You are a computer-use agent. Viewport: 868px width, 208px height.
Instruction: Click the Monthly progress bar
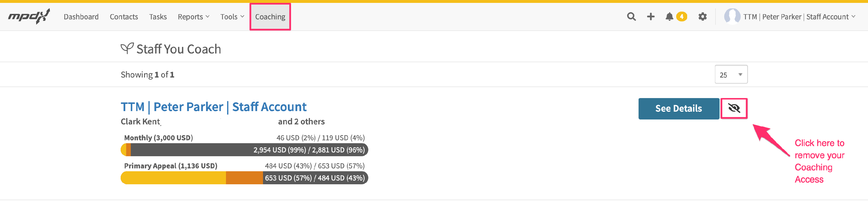(244, 150)
